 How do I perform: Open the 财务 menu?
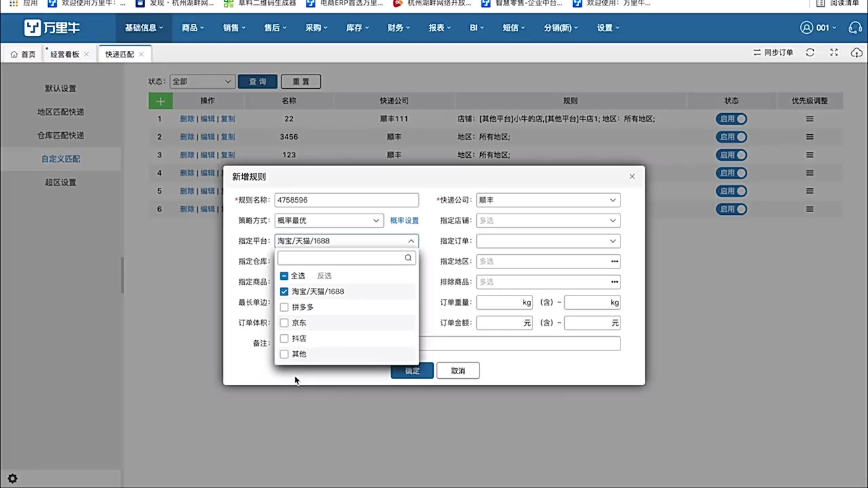[x=399, y=28]
